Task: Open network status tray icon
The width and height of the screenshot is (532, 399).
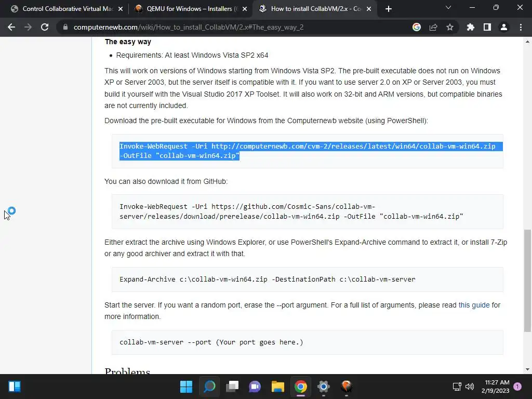Action: pyautogui.click(x=457, y=387)
